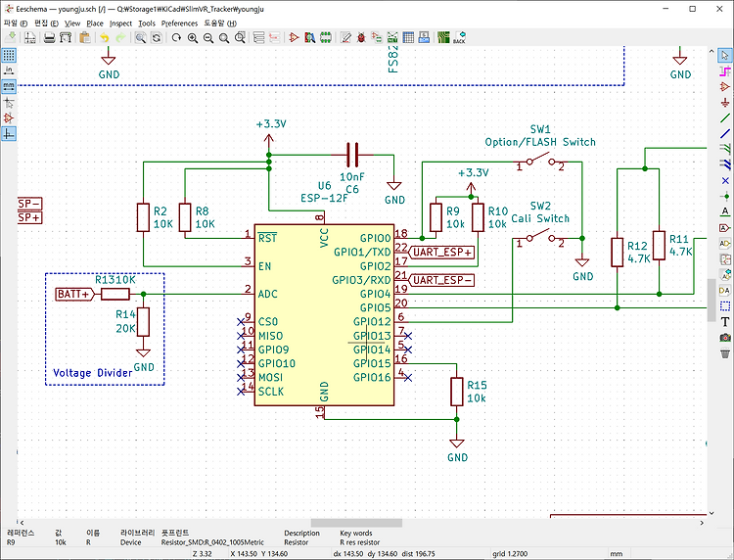Select the create hierarchical sheet tool
The height and width of the screenshot is (560, 734).
(x=724, y=258)
